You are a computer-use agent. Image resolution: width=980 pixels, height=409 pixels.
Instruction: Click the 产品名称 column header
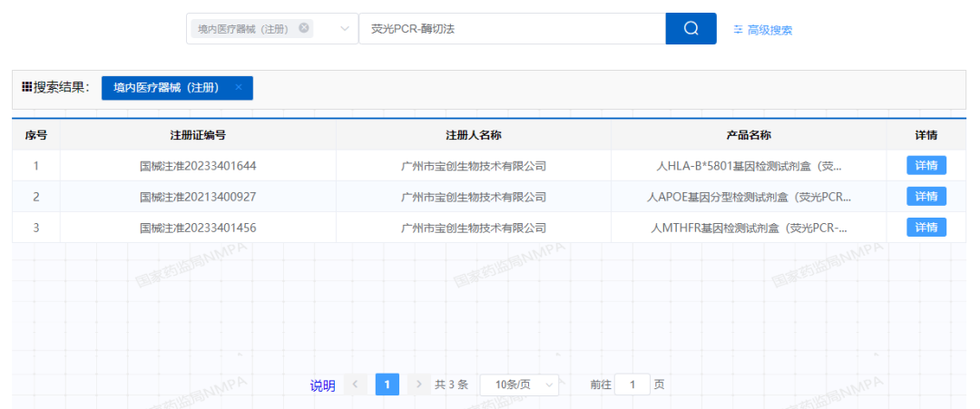coord(749,135)
